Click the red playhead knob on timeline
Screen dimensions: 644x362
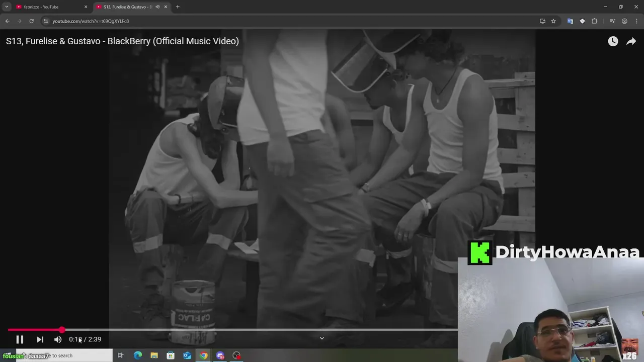coord(62,330)
